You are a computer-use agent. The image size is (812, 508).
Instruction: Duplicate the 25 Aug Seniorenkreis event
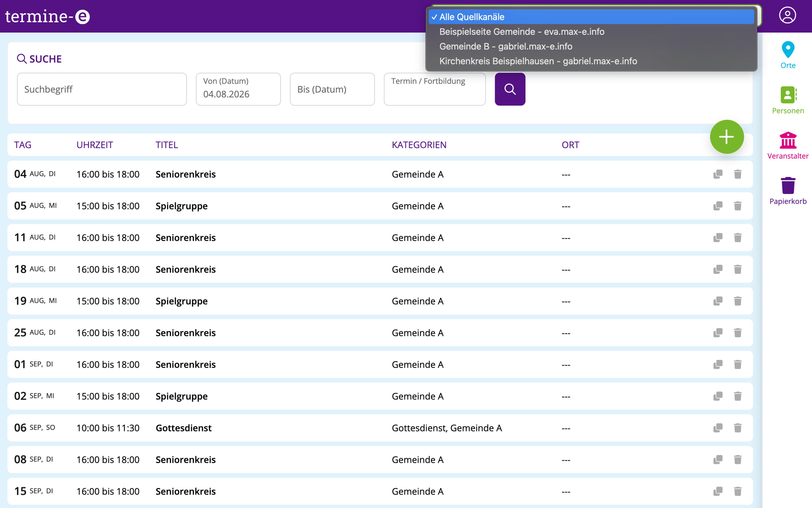tap(718, 333)
